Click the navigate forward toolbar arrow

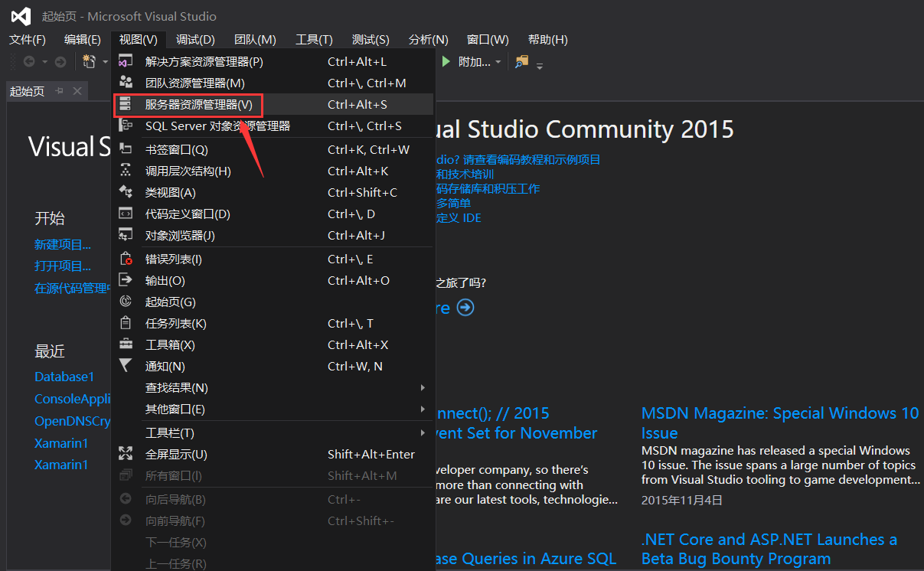point(60,61)
